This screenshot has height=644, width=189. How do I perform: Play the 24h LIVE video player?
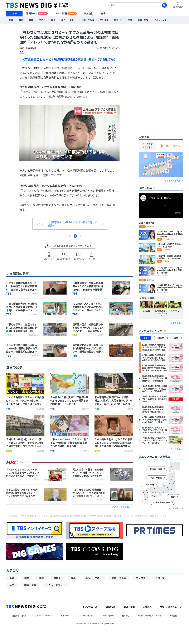point(161,206)
